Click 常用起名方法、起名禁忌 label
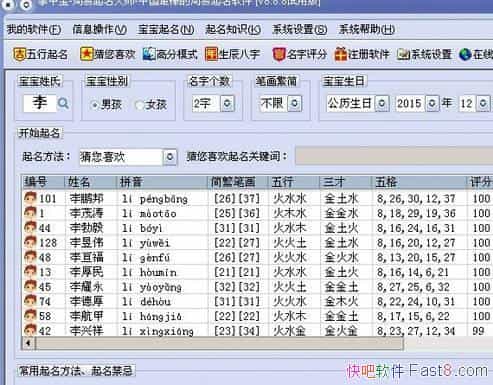The height and width of the screenshot is (385, 493). pyautogui.click(x=76, y=371)
